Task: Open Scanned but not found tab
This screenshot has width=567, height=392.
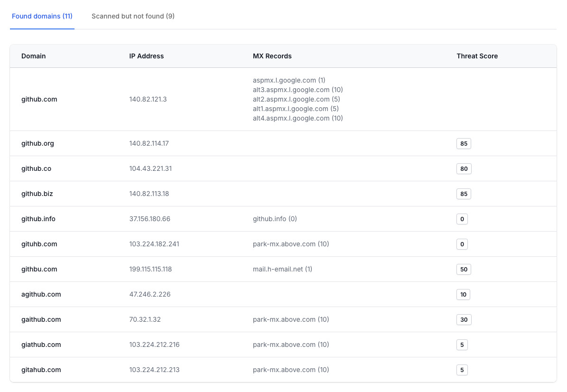Action: click(133, 16)
